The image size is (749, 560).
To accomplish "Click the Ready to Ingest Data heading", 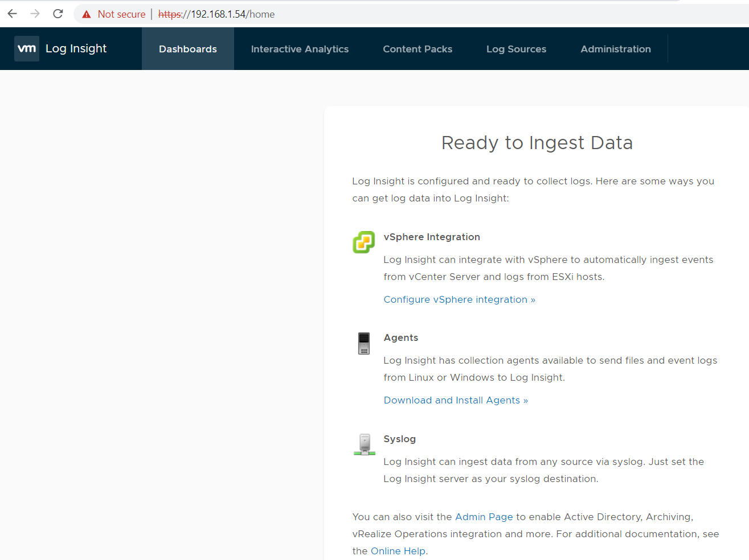I will (537, 142).
